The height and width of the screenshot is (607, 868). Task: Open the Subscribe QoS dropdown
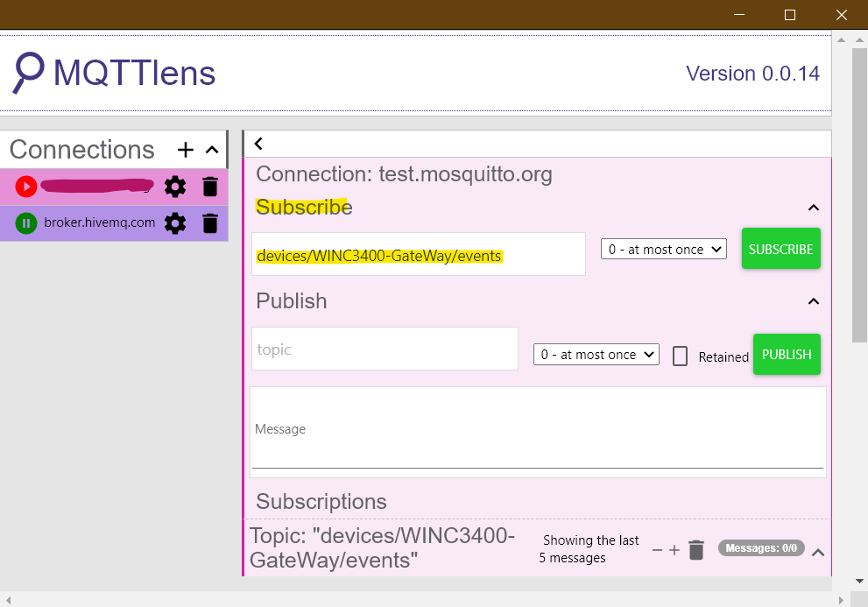(x=664, y=250)
